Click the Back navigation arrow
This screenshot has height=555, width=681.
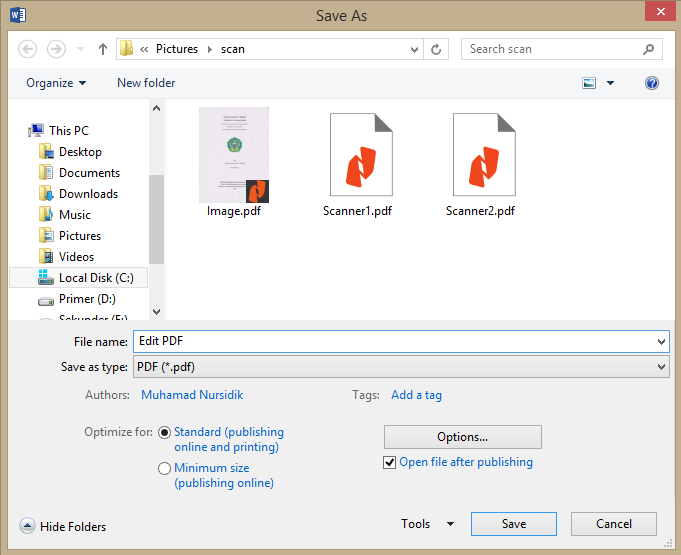point(28,49)
